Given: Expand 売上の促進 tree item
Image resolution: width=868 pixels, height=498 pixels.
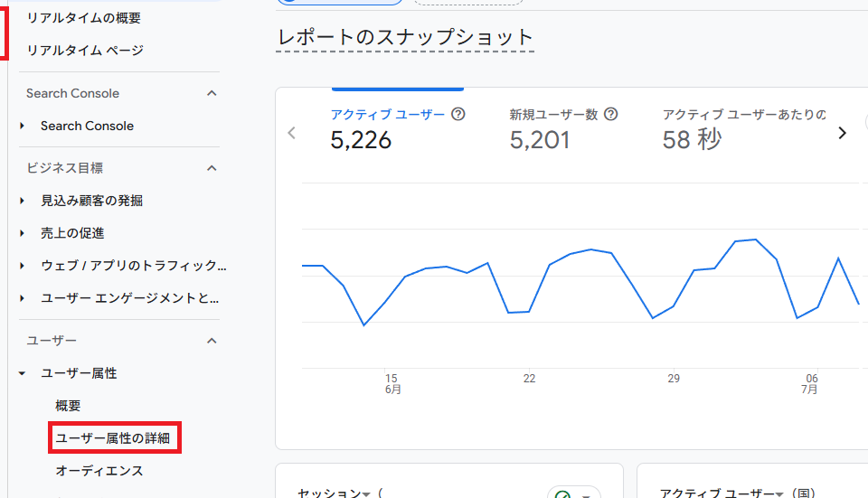Looking at the screenshot, I should (x=23, y=233).
